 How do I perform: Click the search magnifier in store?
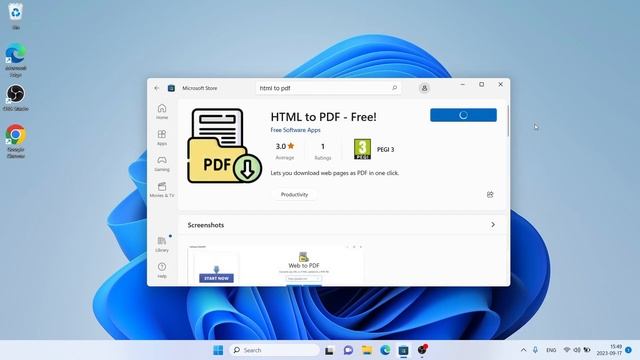[394, 88]
